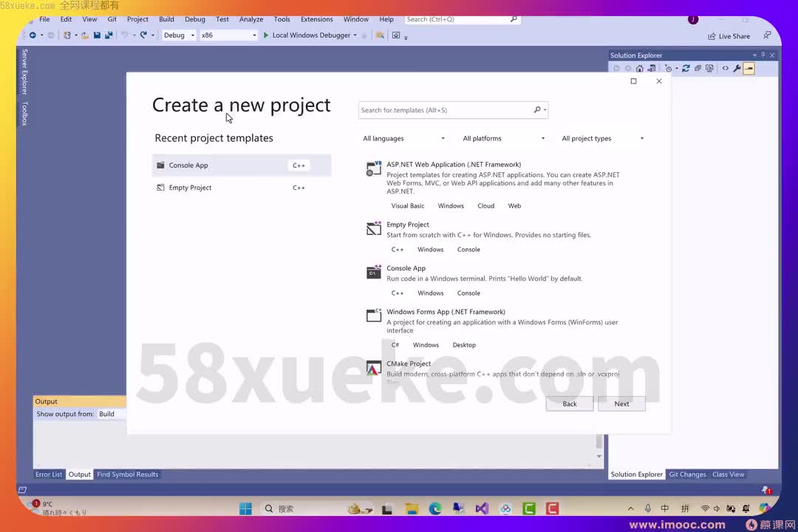Click the Search for templates field

pyautogui.click(x=453, y=110)
